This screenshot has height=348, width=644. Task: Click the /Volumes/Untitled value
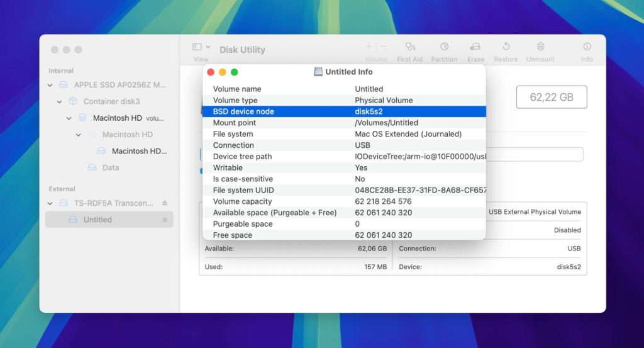pos(387,123)
